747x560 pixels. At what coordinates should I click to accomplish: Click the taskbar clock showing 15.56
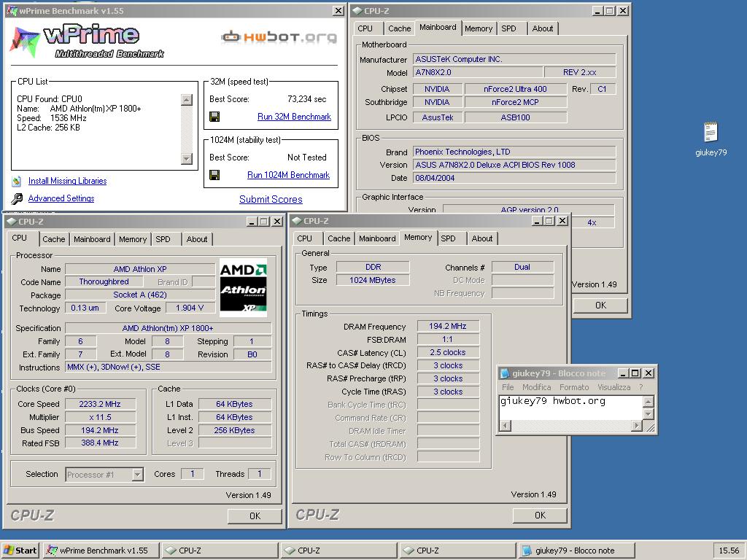[x=729, y=551]
